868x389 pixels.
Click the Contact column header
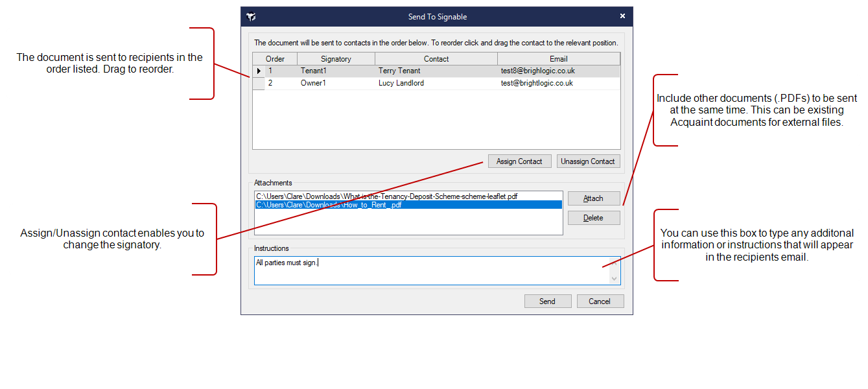[436, 59]
